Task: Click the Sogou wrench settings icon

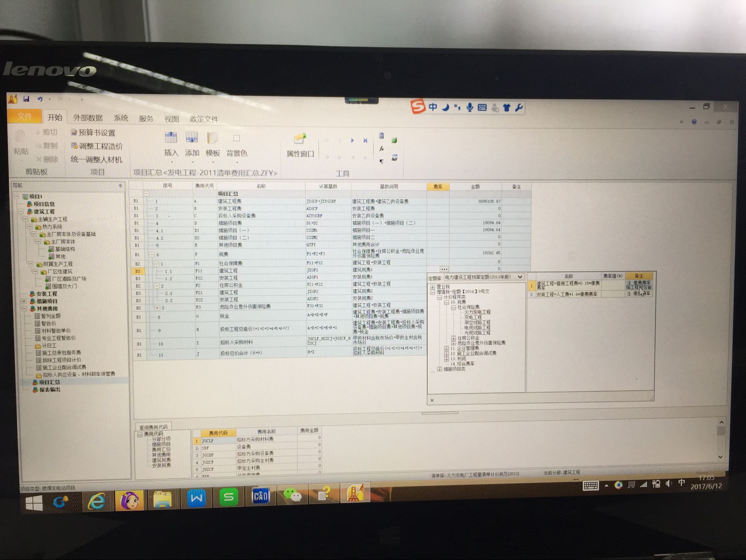Action: pos(519,107)
